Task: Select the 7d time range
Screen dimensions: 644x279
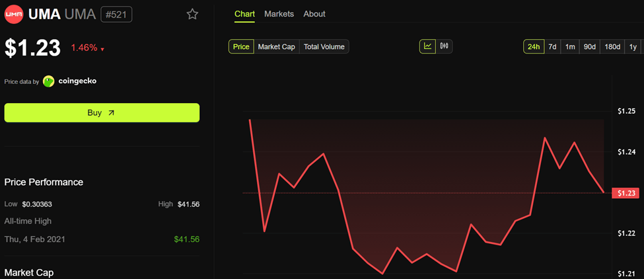Action: pos(552,47)
